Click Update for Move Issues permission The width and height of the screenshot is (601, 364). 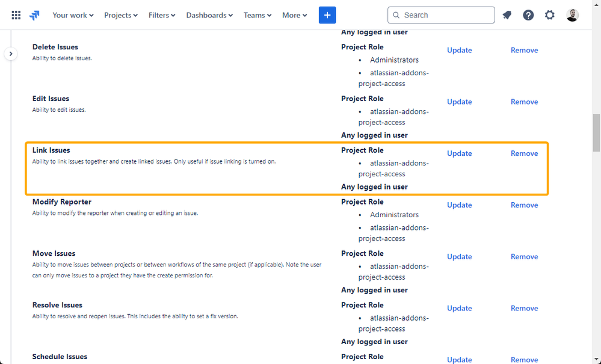click(459, 257)
